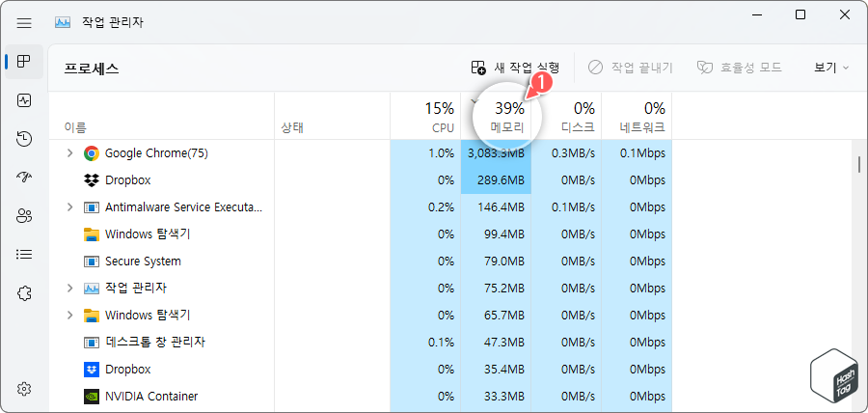868x413 pixels.
Task: Click 작업 끝내기 (End task)
Action: click(630, 68)
